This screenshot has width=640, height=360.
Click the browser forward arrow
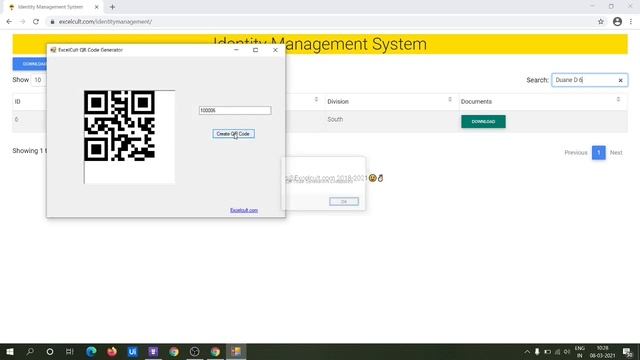coord(22,22)
